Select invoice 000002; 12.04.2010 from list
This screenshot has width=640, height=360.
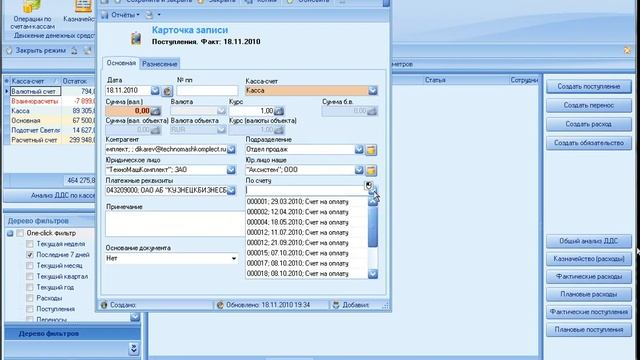(307, 212)
